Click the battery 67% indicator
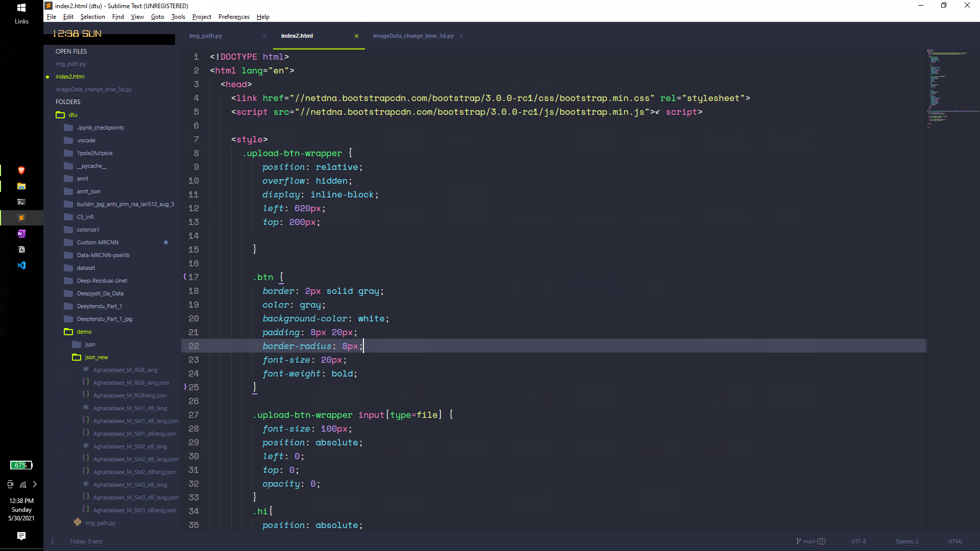 coord(21,465)
